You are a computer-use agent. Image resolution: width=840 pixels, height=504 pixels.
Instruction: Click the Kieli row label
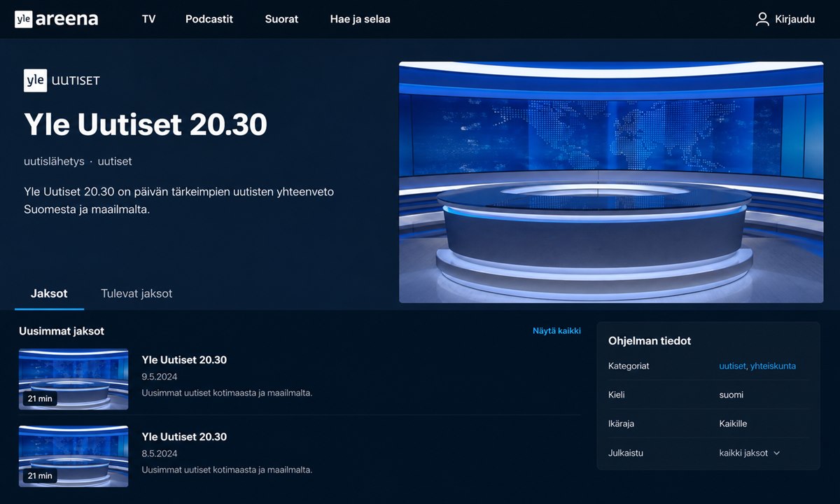617,395
